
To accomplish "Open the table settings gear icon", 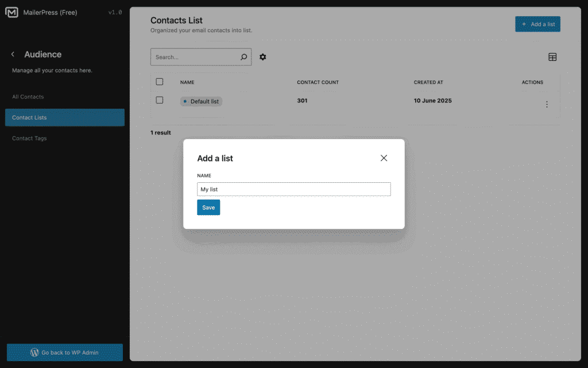I will pos(262,57).
